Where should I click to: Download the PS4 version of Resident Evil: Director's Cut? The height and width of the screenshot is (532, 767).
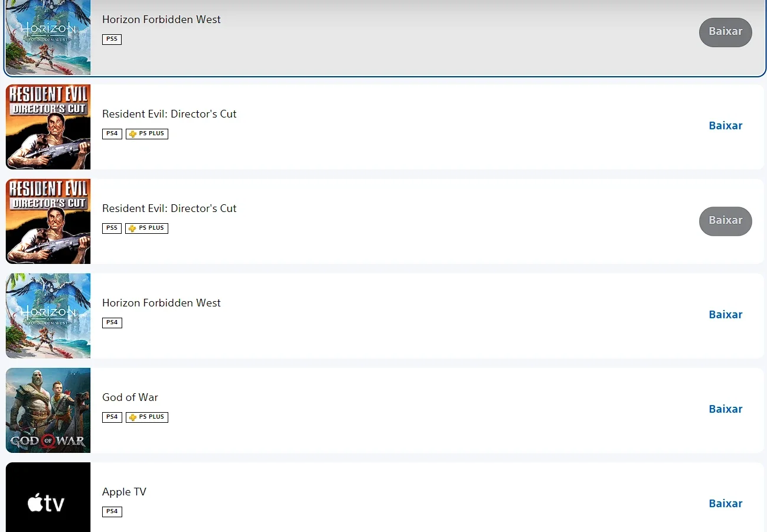pos(725,126)
